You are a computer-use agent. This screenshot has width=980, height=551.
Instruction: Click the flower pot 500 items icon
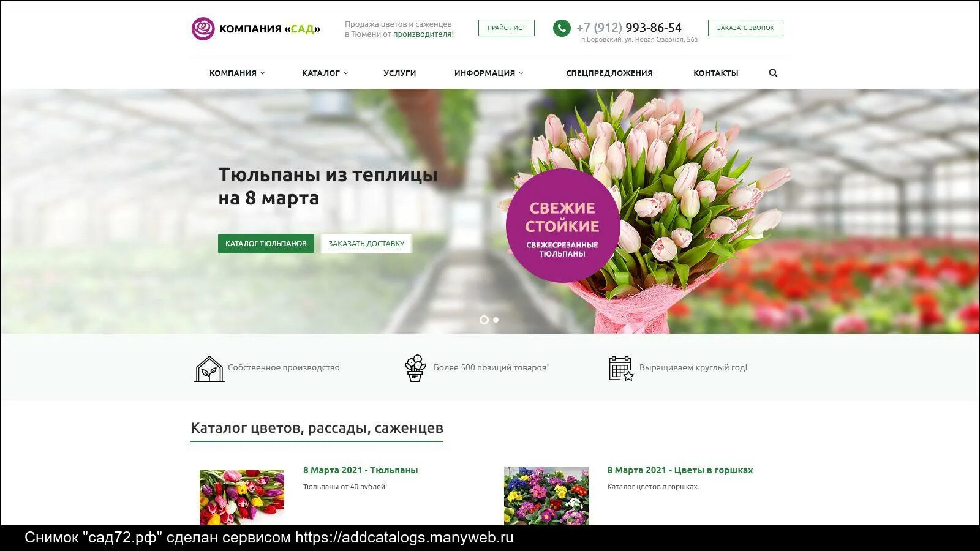pos(415,368)
